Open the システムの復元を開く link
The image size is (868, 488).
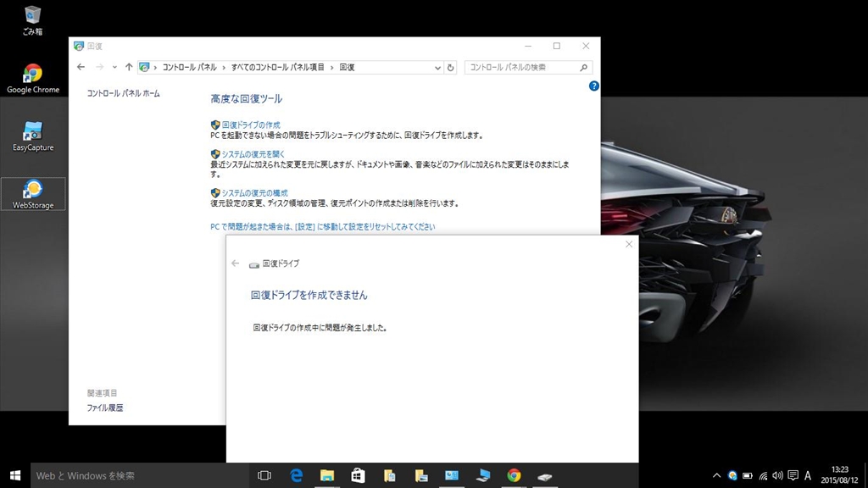click(253, 154)
